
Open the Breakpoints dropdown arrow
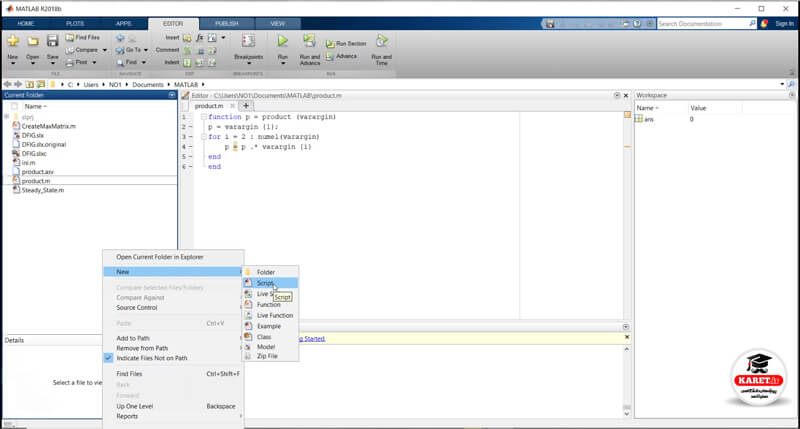click(248, 63)
